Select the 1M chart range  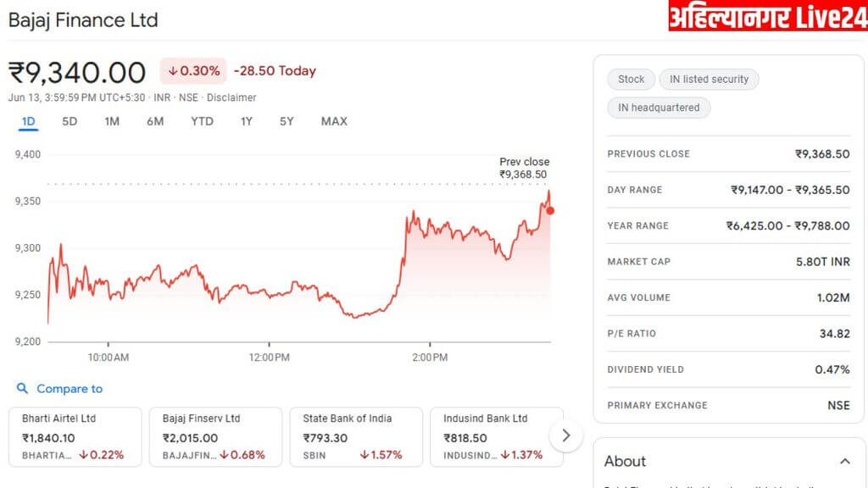tap(112, 121)
